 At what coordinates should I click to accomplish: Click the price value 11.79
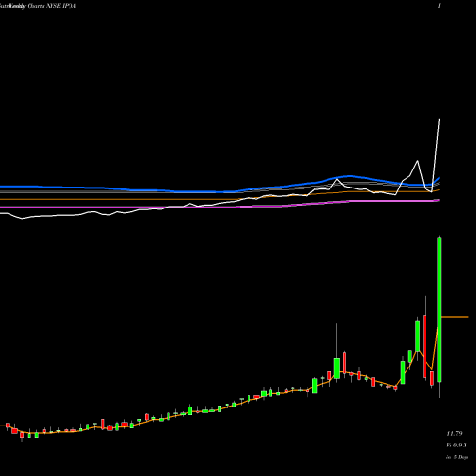coord(454,433)
